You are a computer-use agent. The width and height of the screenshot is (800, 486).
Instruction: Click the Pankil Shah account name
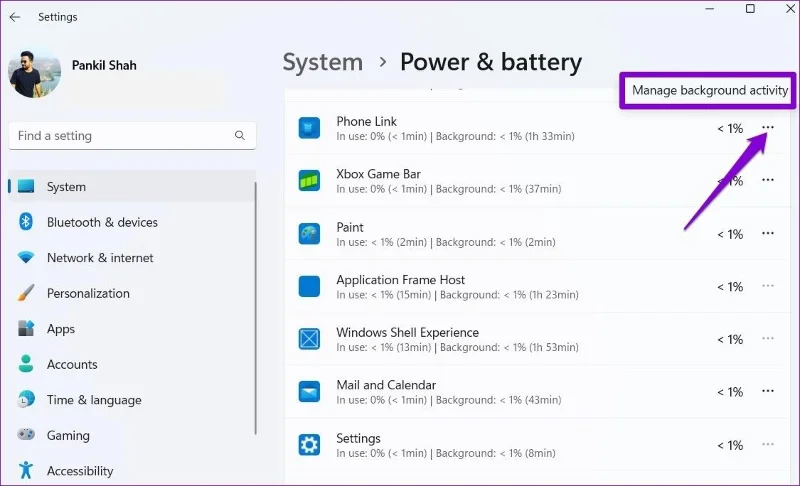point(104,65)
